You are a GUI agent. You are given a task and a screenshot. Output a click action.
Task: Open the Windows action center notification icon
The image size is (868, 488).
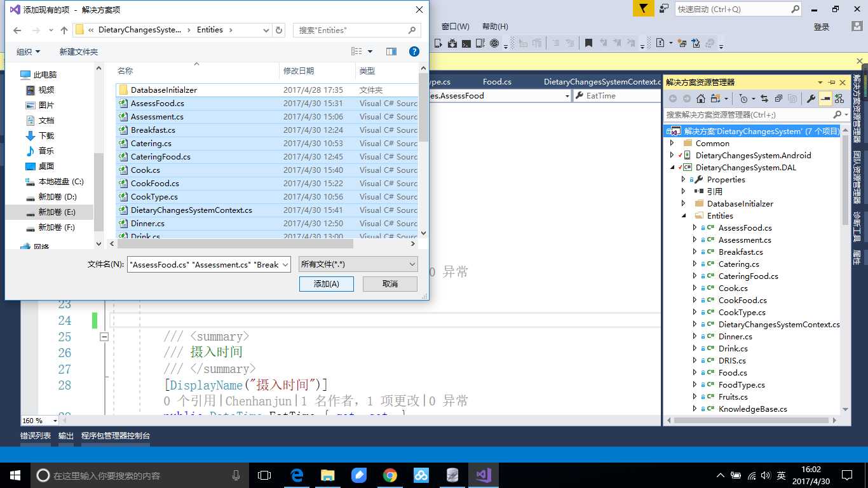click(847, 475)
